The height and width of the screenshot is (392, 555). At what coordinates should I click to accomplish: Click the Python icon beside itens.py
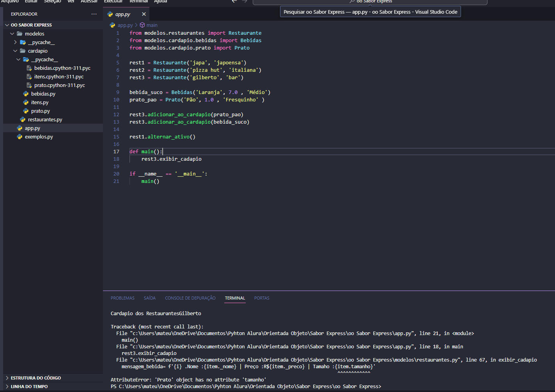click(26, 102)
